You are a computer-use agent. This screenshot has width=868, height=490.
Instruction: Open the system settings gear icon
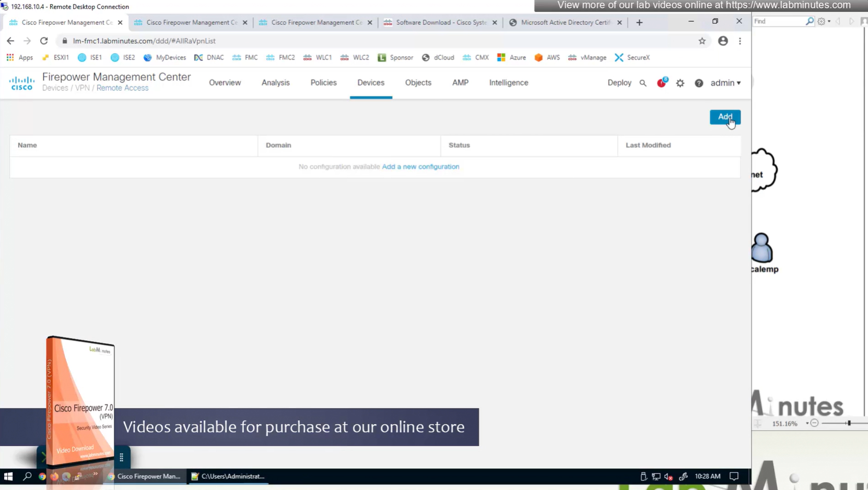pos(680,83)
